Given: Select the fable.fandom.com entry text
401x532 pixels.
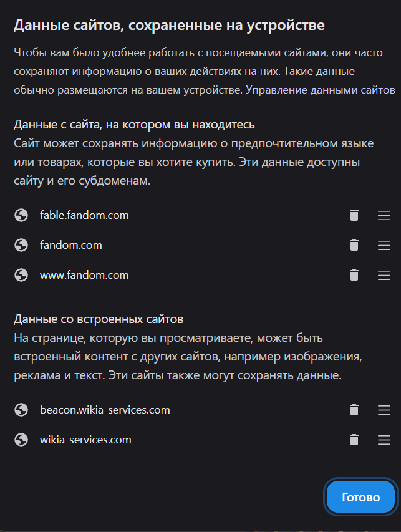Looking at the screenshot, I should pos(84,215).
